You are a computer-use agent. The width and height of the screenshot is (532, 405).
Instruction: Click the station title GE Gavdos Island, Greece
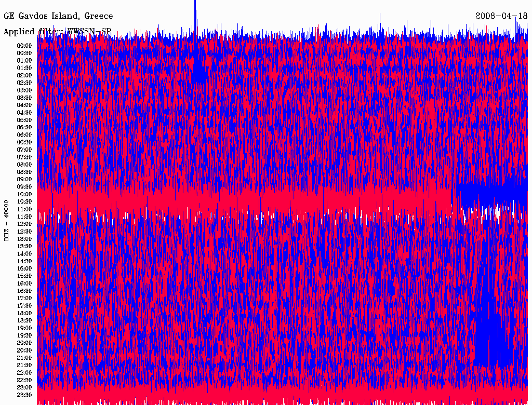click(58, 16)
